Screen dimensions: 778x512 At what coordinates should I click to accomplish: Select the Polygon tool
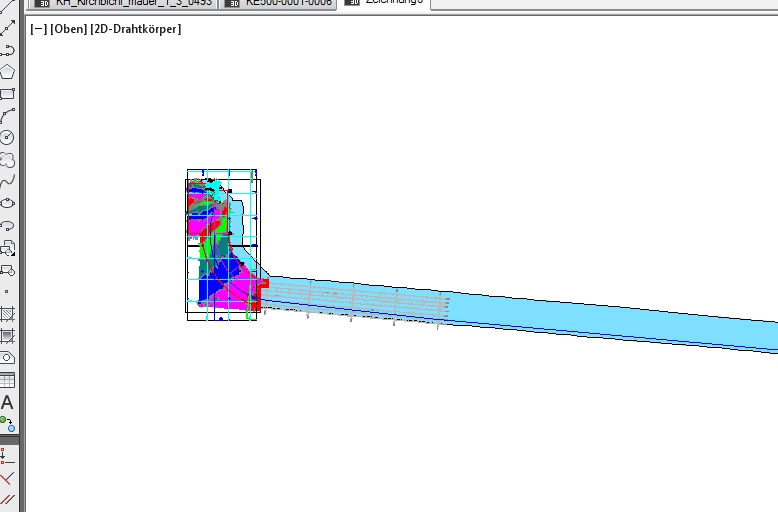coord(7,72)
